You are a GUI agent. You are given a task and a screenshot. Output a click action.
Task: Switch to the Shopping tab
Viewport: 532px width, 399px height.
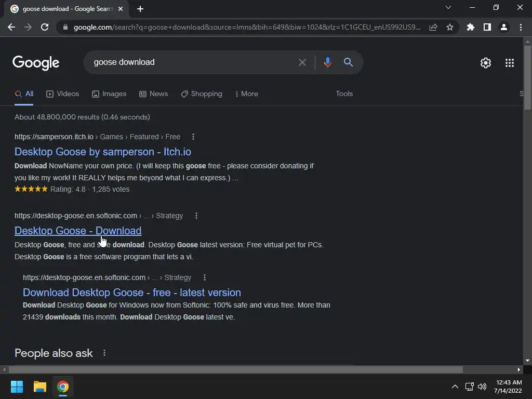pyautogui.click(x=202, y=94)
